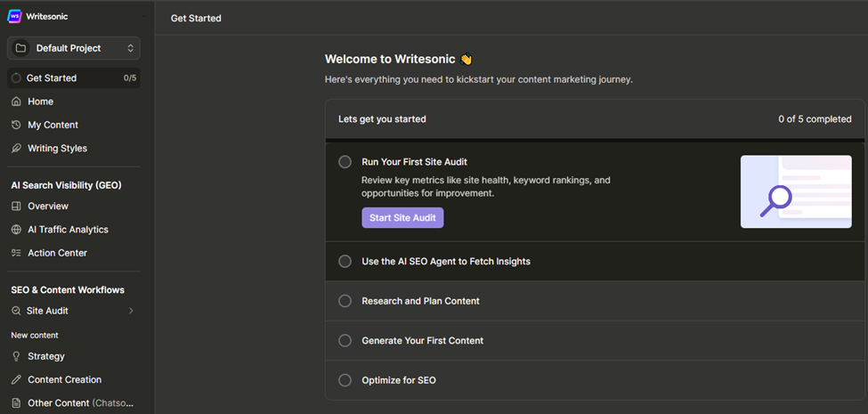Open Strategy under New content

[x=74, y=356]
